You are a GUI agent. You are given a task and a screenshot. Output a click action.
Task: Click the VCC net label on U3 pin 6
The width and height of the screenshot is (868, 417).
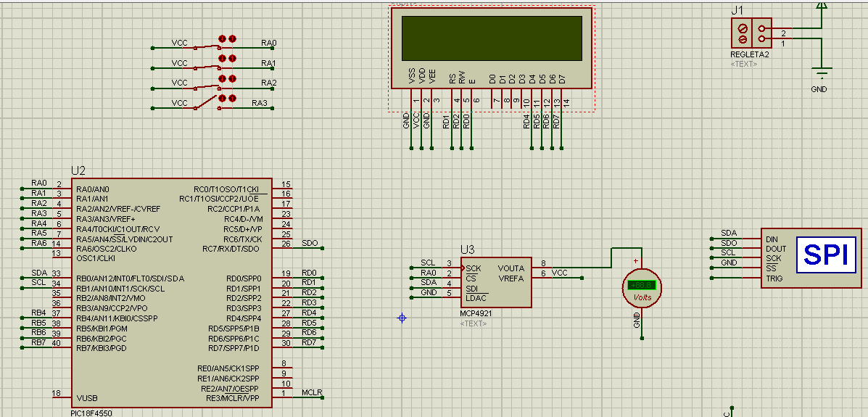pyautogui.click(x=560, y=273)
